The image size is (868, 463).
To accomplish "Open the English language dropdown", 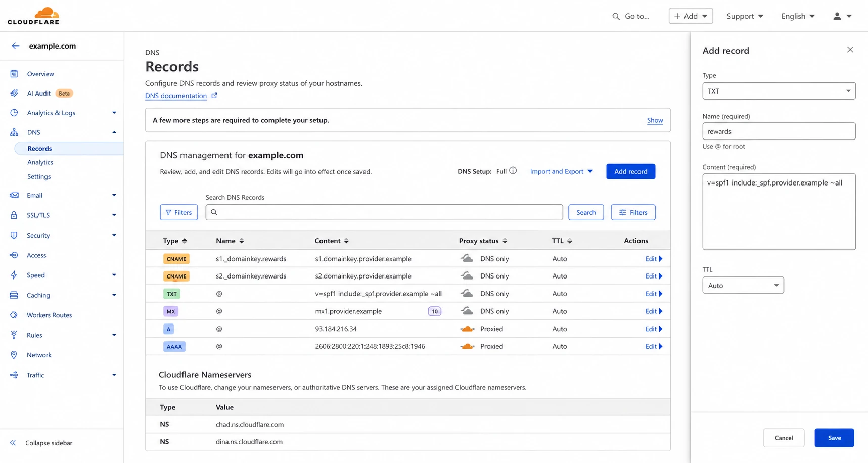I will tap(798, 16).
